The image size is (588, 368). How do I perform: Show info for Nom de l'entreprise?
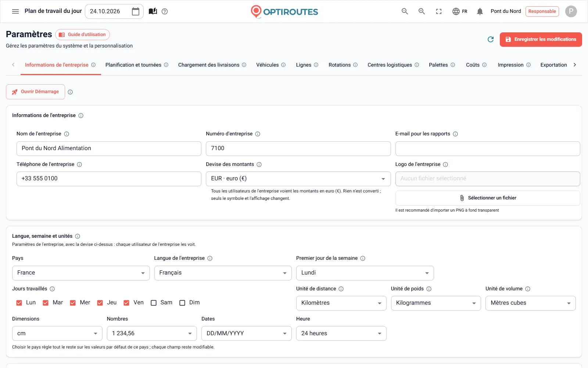click(67, 134)
